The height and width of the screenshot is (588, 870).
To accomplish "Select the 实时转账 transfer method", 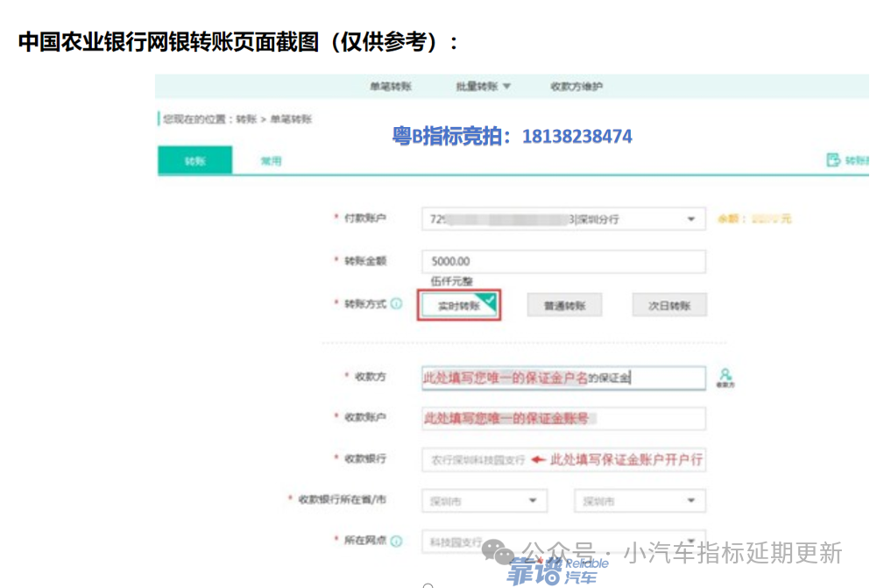I will tap(459, 306).
